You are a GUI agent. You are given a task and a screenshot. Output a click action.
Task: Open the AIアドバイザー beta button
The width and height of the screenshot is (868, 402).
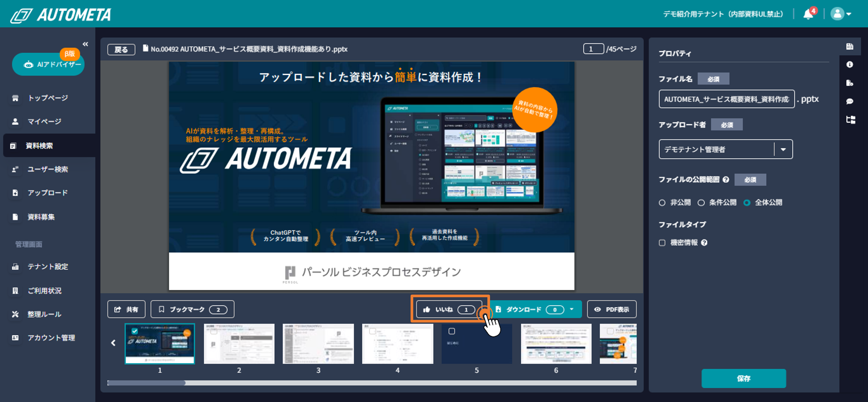tap(48, 64)
